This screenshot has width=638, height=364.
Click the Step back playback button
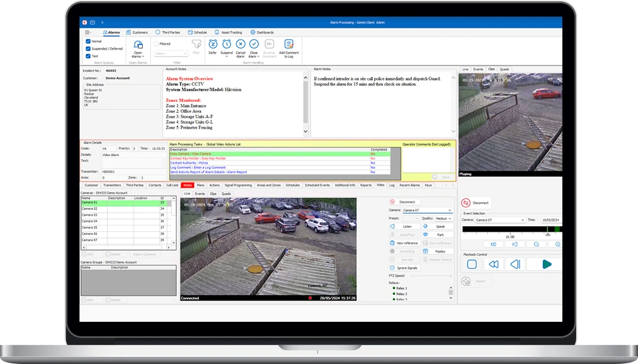515,264
